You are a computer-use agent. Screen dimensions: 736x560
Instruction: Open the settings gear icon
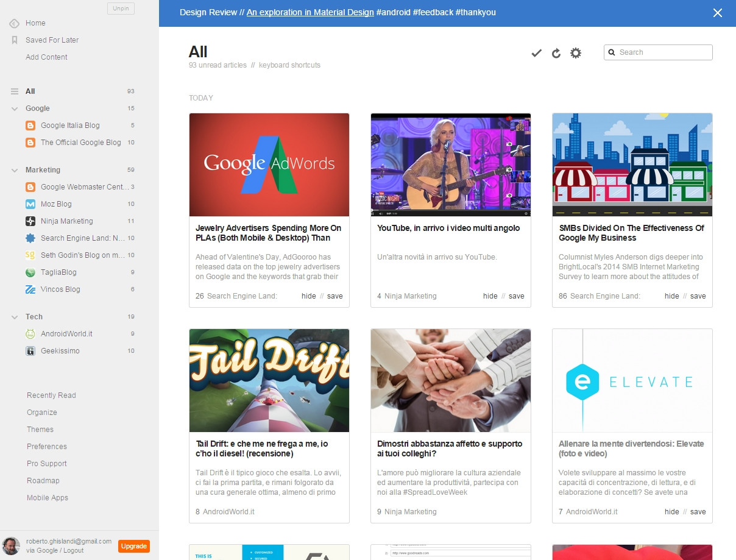[x=576, y=53]
